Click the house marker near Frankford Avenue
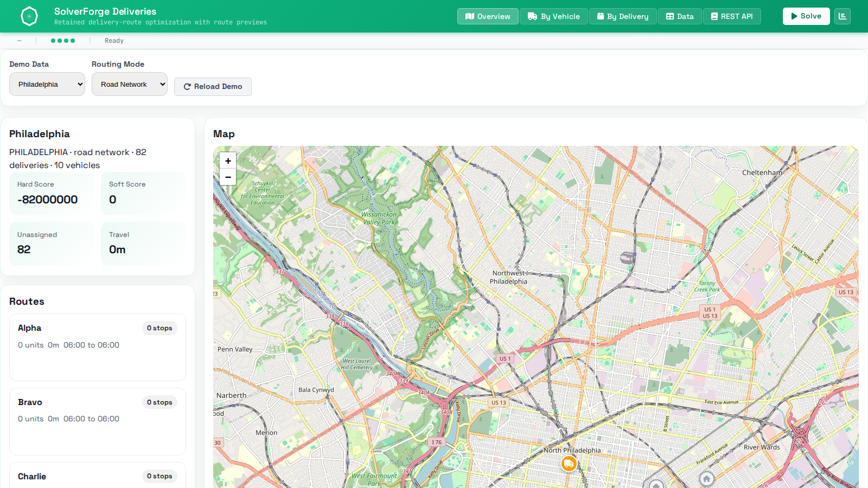 706,479
